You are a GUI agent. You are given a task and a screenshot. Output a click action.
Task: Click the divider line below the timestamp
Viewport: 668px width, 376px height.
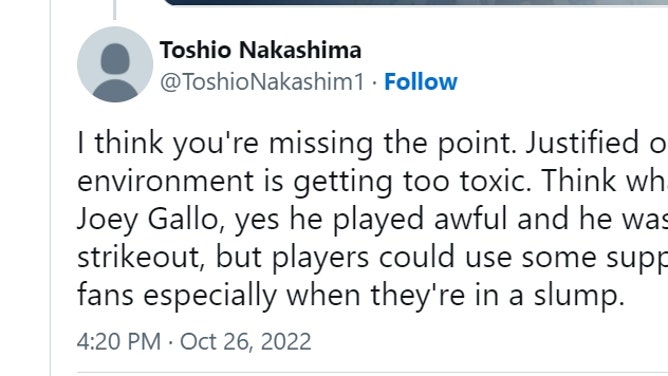pyautogui.click(x=372, y=373)
